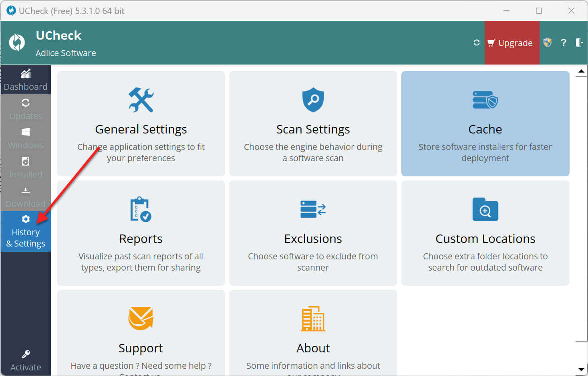Open the Download sidebar tab

tap(26, 197)
